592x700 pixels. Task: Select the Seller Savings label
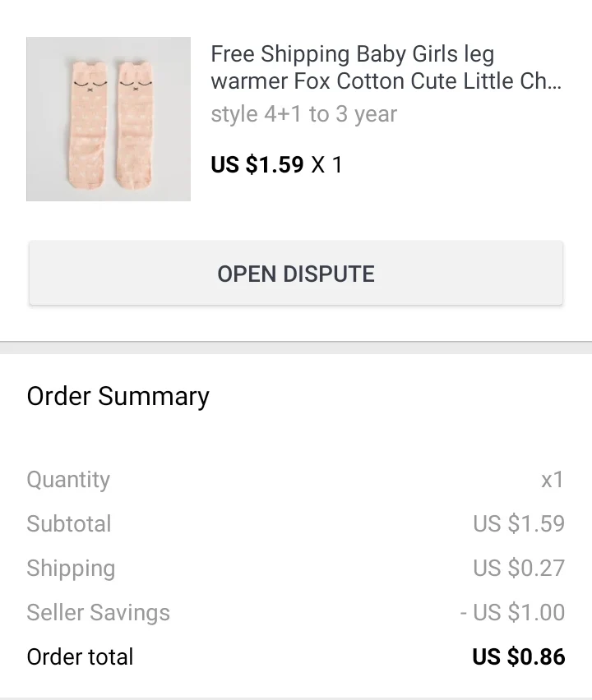98,613
